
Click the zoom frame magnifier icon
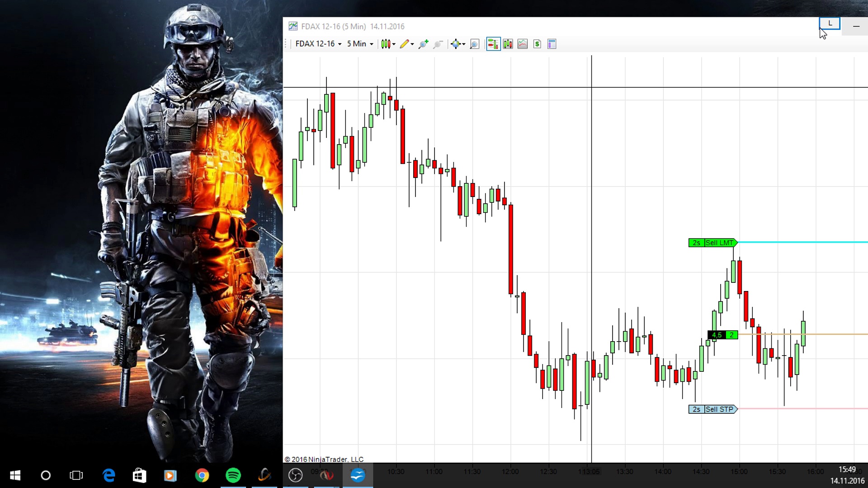click(474, 44)
